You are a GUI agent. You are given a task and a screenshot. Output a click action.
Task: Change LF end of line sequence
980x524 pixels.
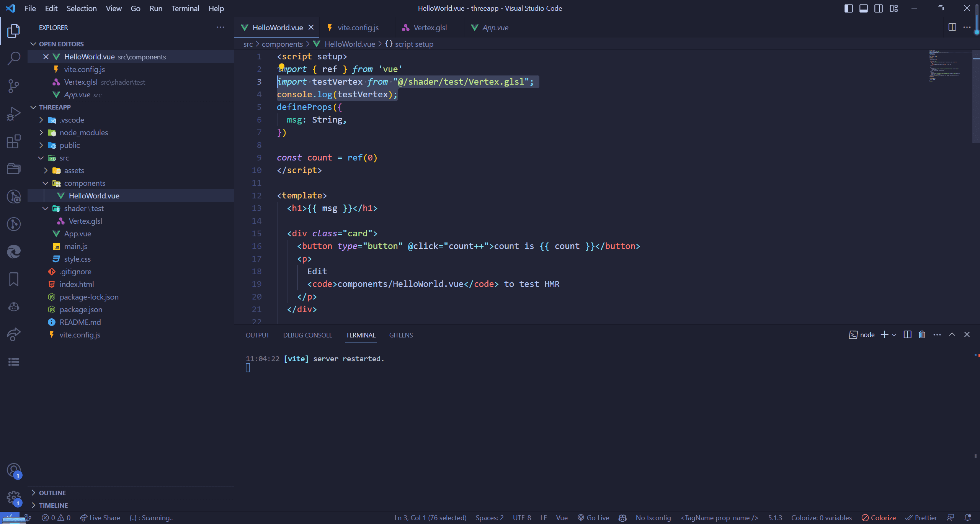544,518
